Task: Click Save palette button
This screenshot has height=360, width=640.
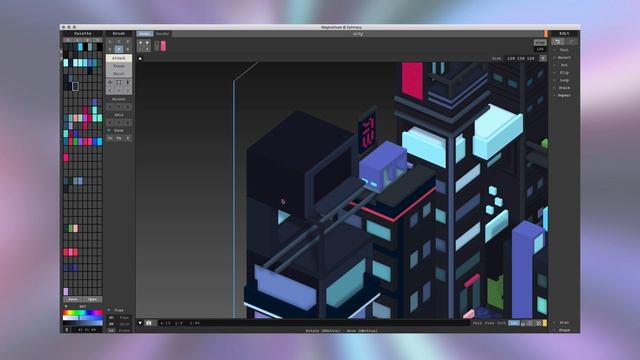Action: click(x=73, y=299)
